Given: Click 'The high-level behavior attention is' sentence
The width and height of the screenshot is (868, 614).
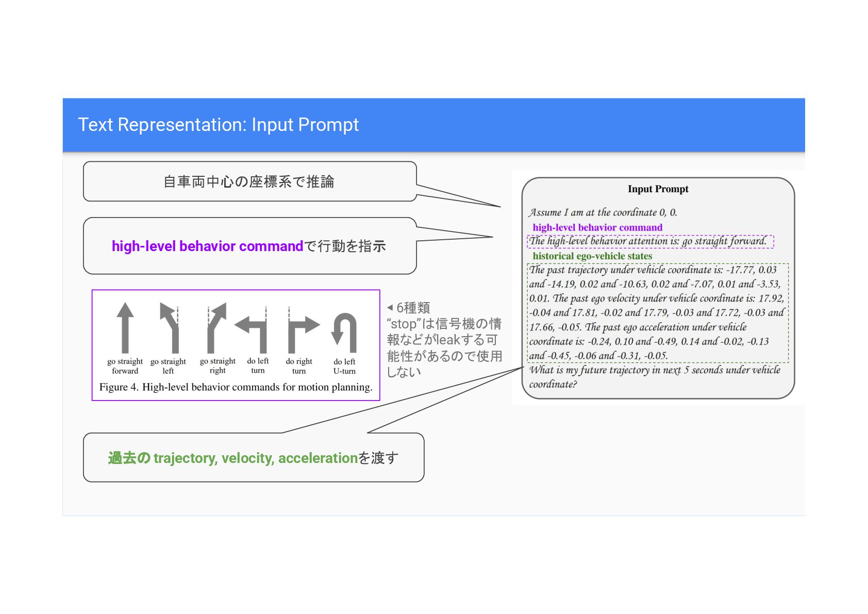Looking at the screenshot, I should [648, 241].
